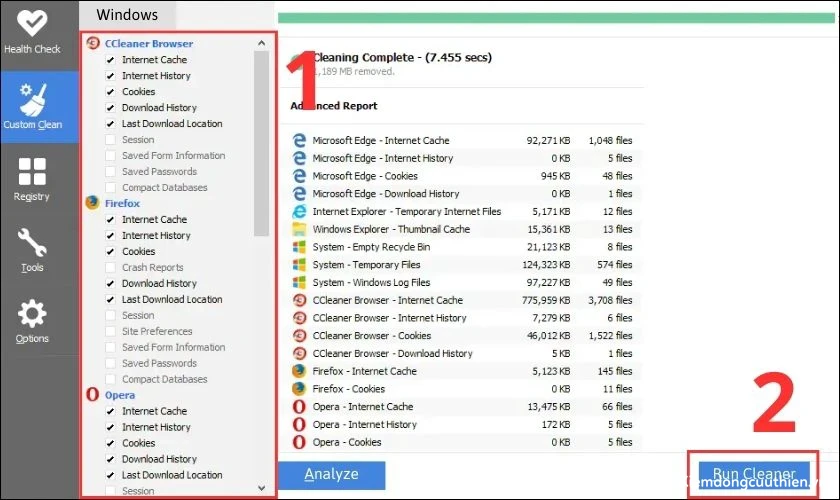This screenshot has height=500, width=840.
Task: Enable CCleaner Browser Compact Databases
Action: click(x=110, y=188)
